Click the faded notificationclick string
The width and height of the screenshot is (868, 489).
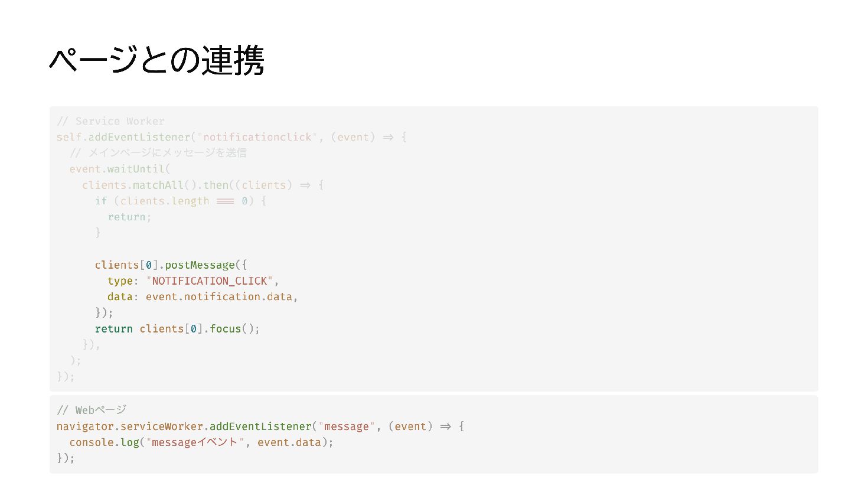pos(257,137)
